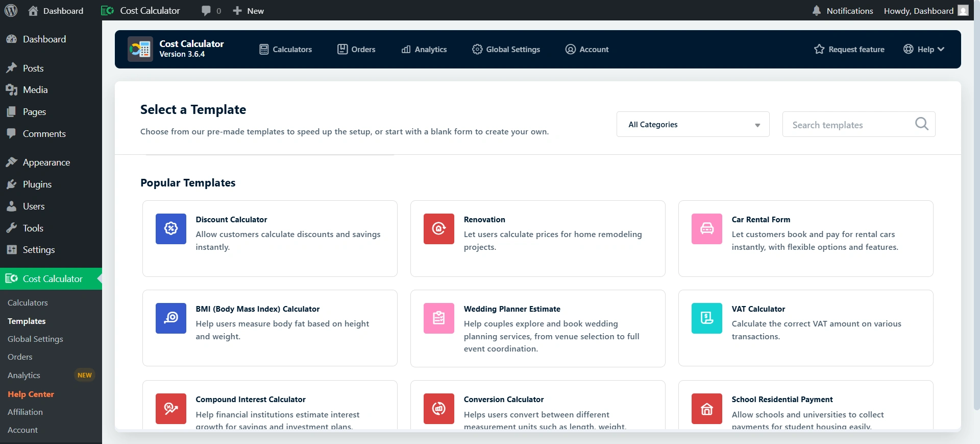Click the School Residential Payment icon
980x444 pixels.
(x=707, y=408)
